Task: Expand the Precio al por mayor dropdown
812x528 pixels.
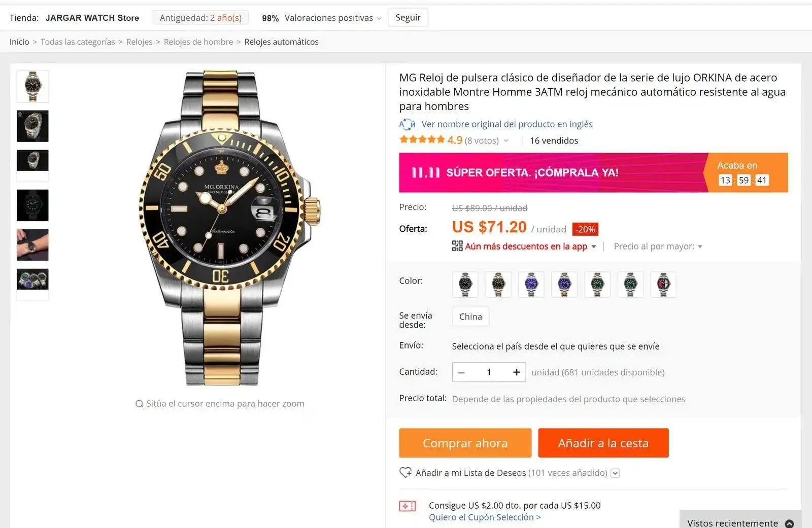Action: (700, 247)
